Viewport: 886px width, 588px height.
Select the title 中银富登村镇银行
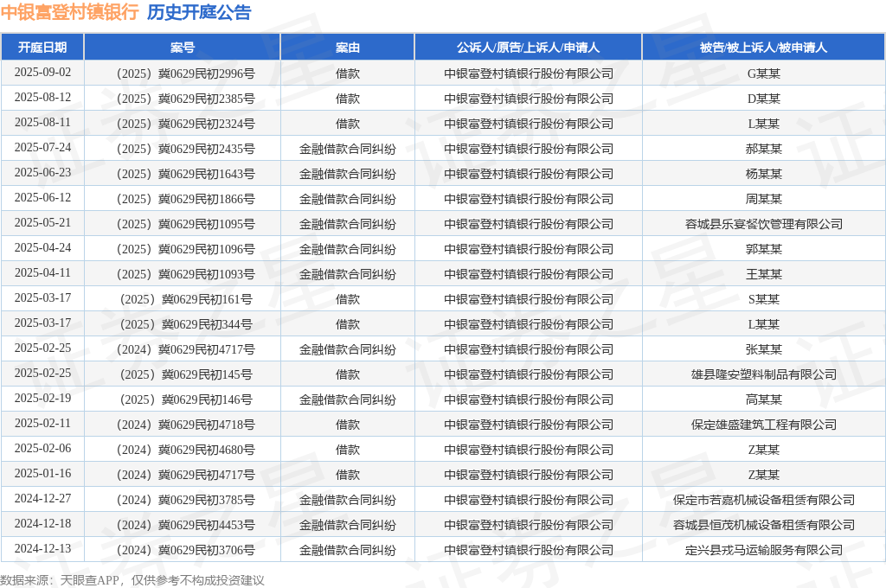tap(69, 12)
